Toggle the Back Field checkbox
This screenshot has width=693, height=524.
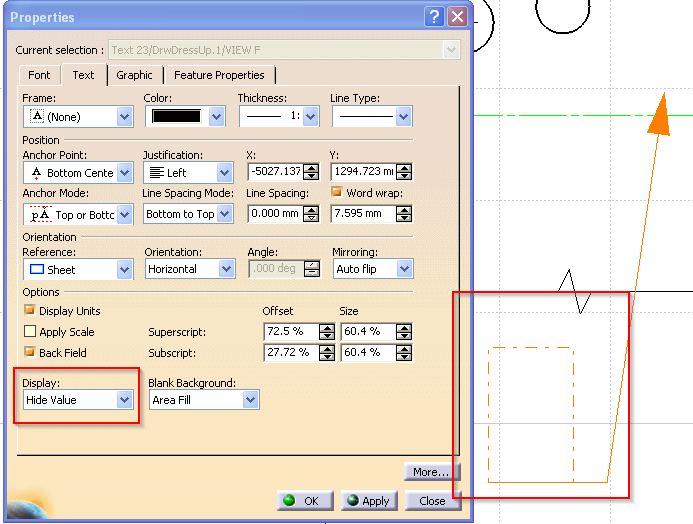[30, 352]
